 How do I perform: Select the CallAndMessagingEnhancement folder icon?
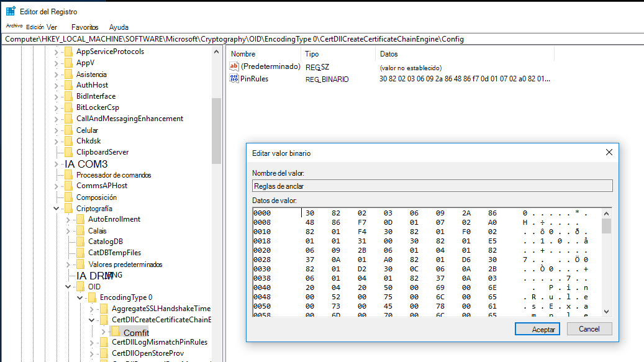tap(69, 119)
